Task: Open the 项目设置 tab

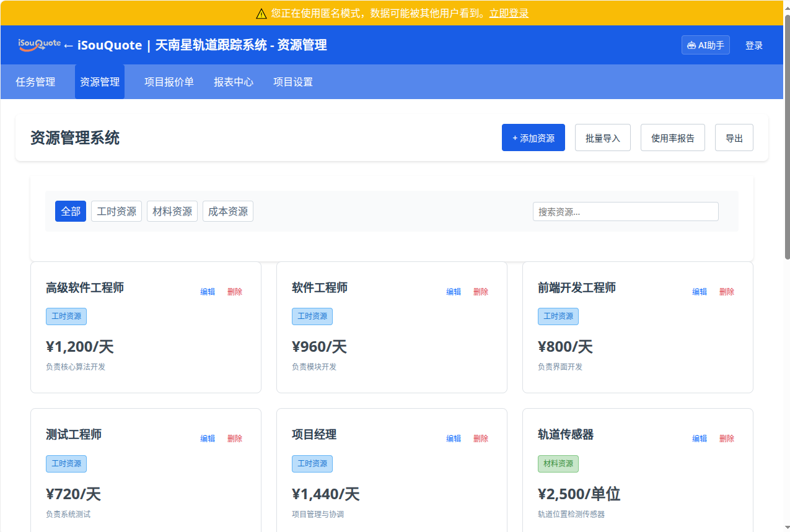Action: [x=293, y=82]
